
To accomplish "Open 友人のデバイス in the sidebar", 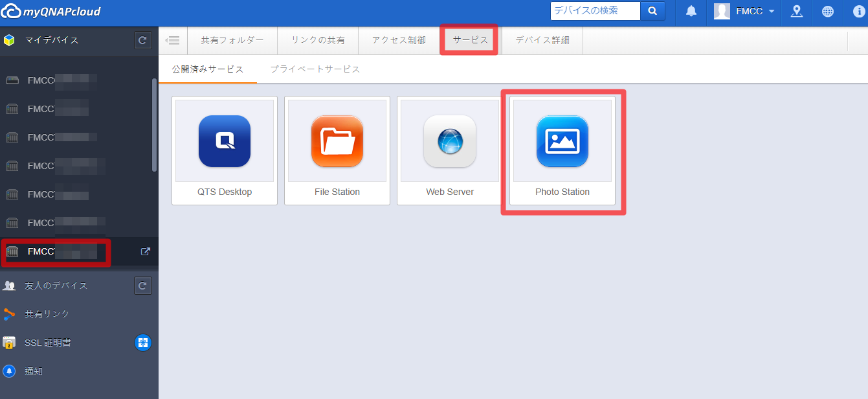I will (56, 285).
